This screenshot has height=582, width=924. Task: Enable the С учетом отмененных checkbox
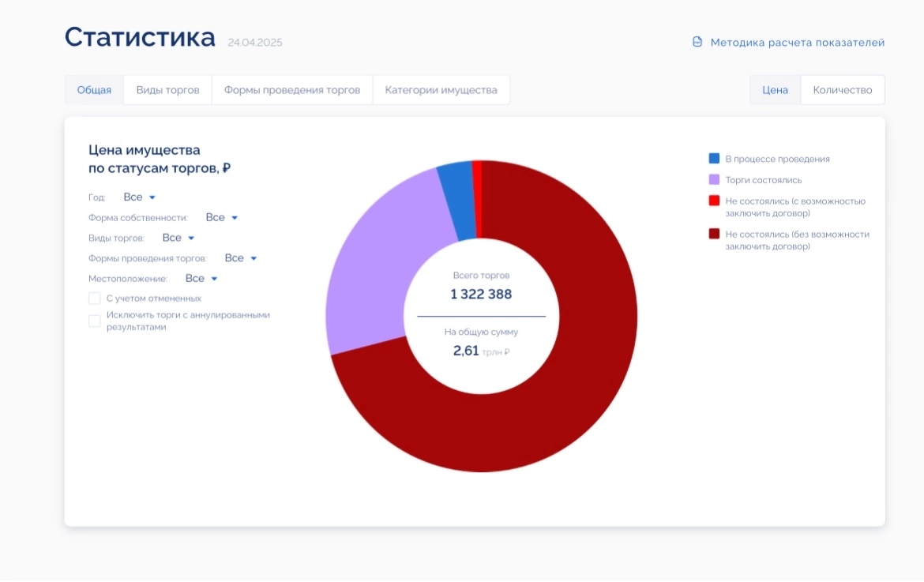pyautogui.click(x=94, y=298)
